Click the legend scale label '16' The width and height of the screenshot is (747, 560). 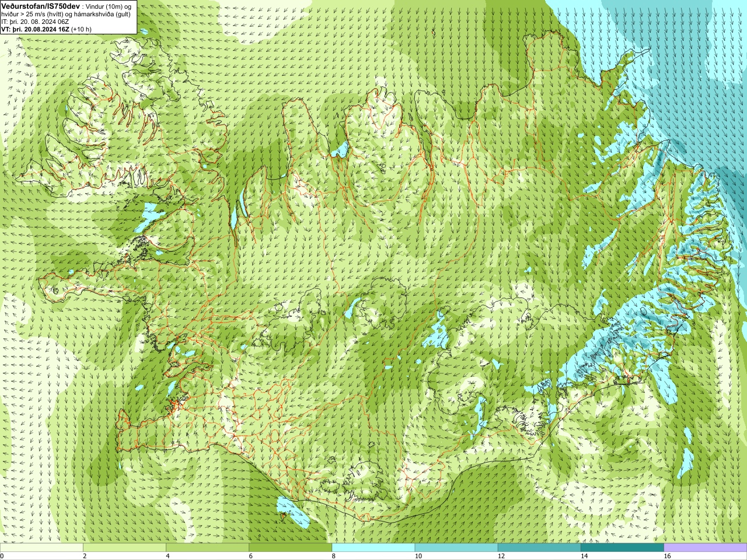tap(667, 556)
